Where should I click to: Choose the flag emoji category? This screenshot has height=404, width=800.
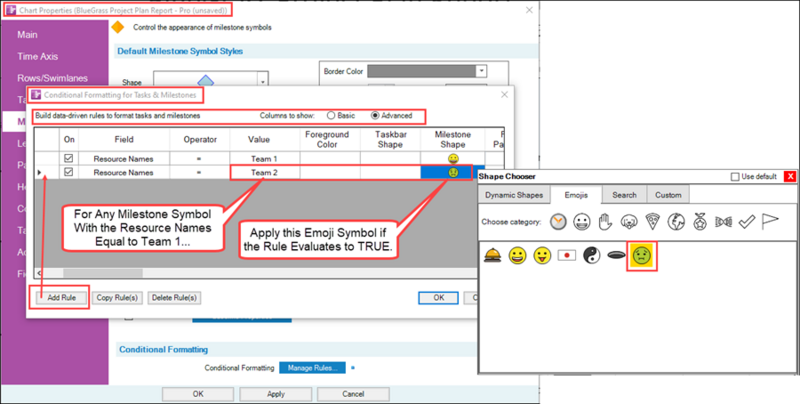[770, 221]
